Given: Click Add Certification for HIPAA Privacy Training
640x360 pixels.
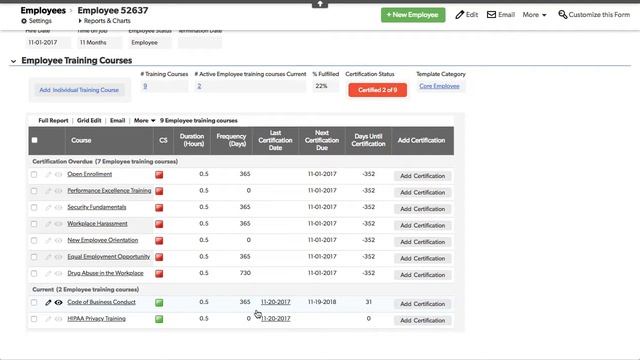Looking at the screenshot, I should coord(422,320).
